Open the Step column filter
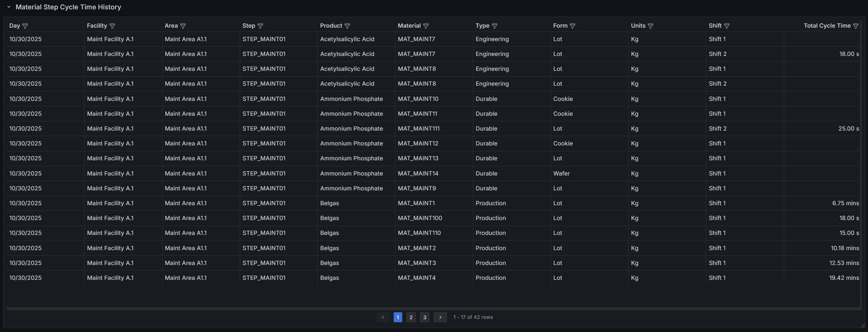This screenshot has width=868, height=332. point(260,26)
